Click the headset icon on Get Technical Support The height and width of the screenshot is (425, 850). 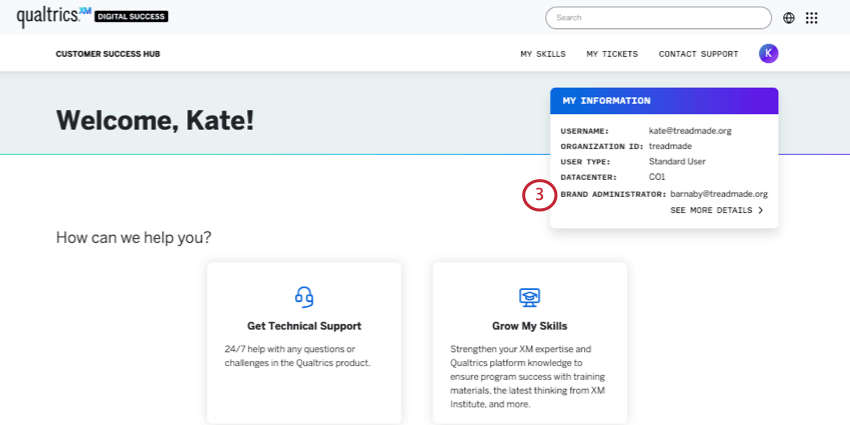[304, 297]
